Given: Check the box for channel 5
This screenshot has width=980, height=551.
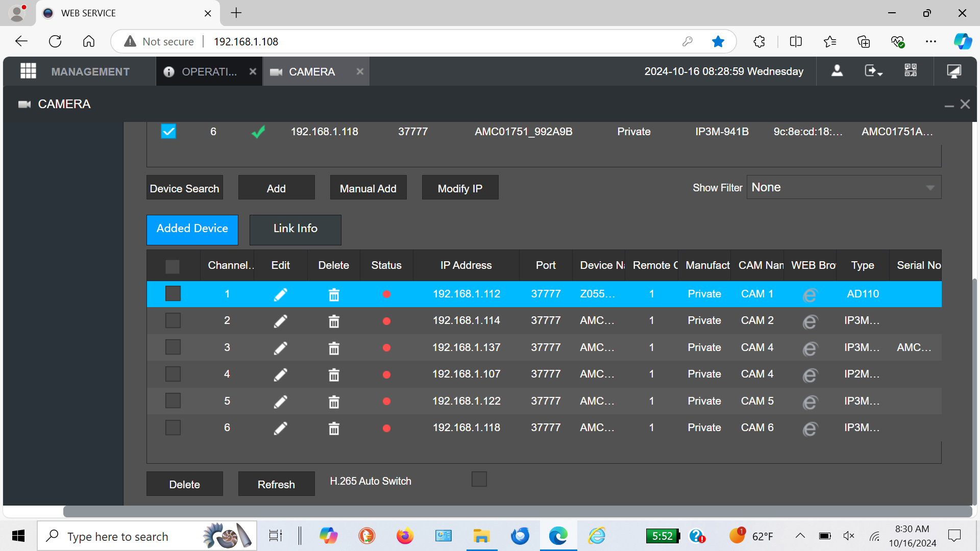Looking at the screenshot, I should pos(173,401).
